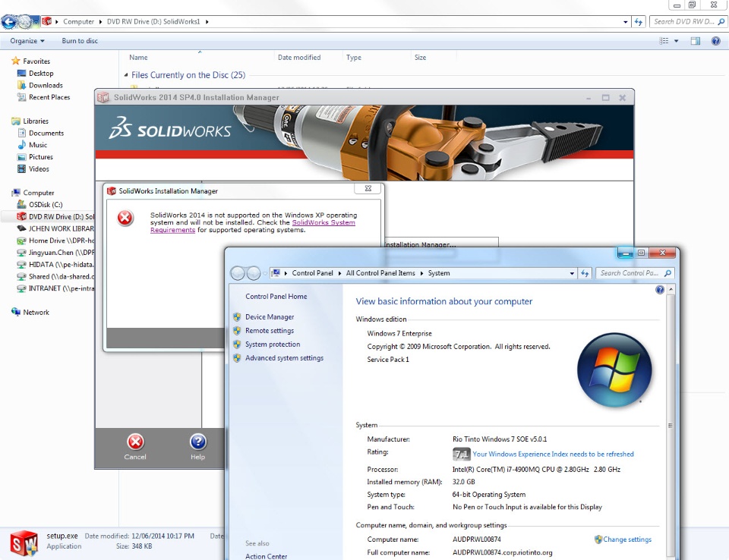Open the Organize menu
The width and height of the screenshot is (729, 560).
(x=27, y=41)
